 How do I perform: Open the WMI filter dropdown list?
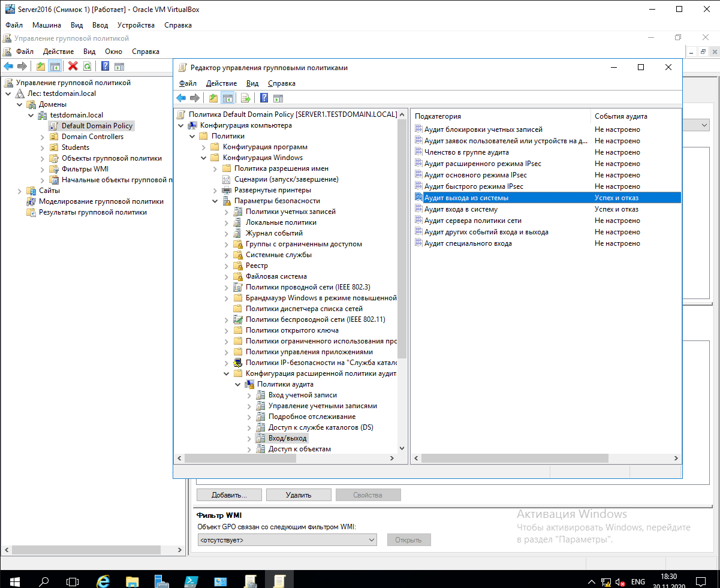371,540
